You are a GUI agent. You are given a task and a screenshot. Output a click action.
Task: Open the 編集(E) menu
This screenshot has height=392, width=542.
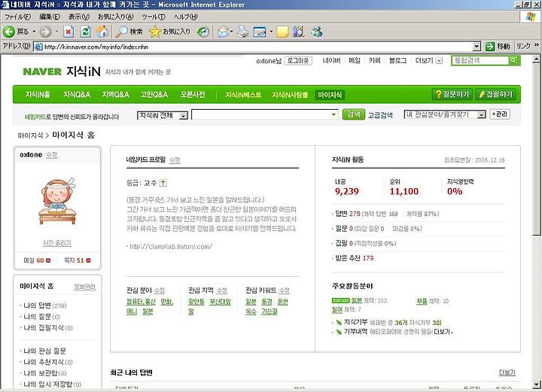(x=50, y=17)
